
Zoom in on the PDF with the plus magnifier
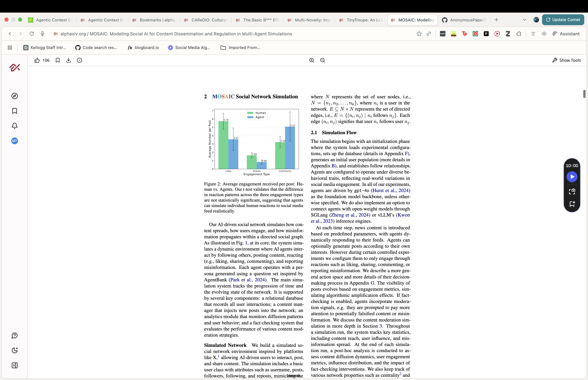[x=312, y=60]
